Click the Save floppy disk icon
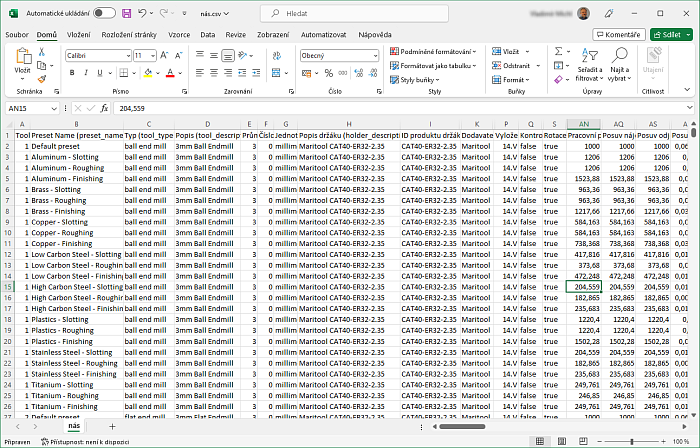Viewport: 700px width, 448px height. pos(125,14)
